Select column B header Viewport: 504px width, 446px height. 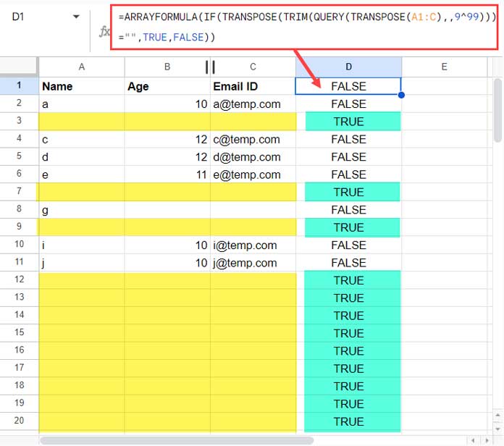tap(167, 67)
